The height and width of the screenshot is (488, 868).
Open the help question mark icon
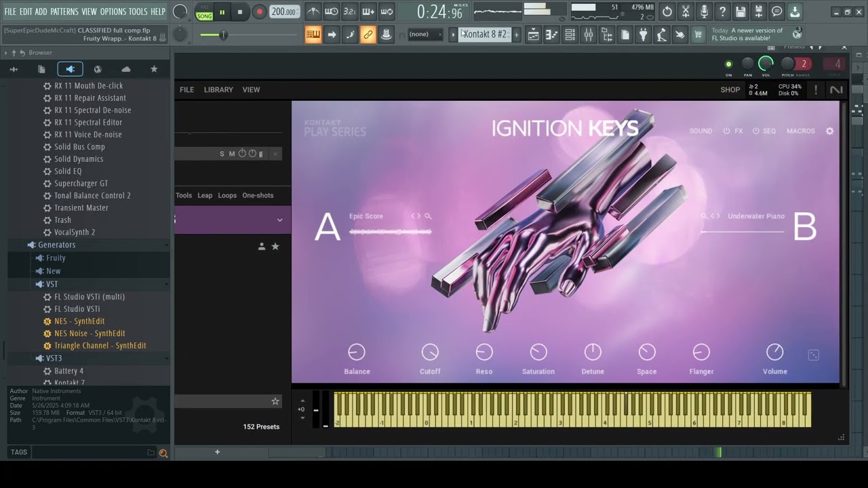(722, 12)
